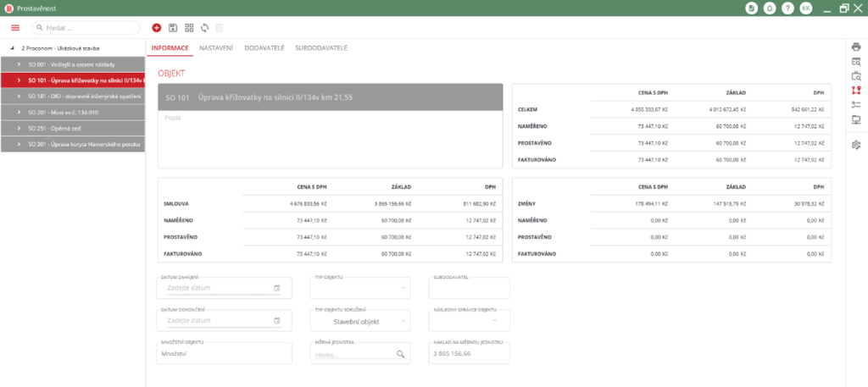The height and width of the screenshot is (387, 868).
Task: Click the refresh icon in the toolbar
Action: pos(204,28)
